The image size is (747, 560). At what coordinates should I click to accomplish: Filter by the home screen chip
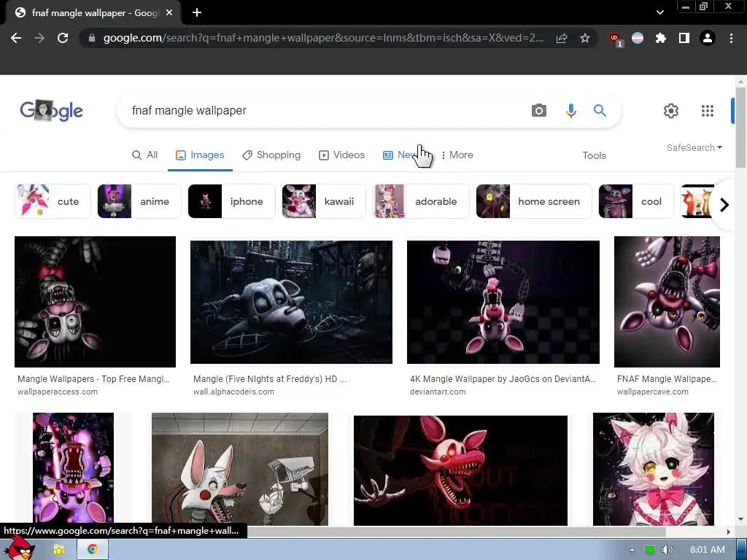pos(534,201)
